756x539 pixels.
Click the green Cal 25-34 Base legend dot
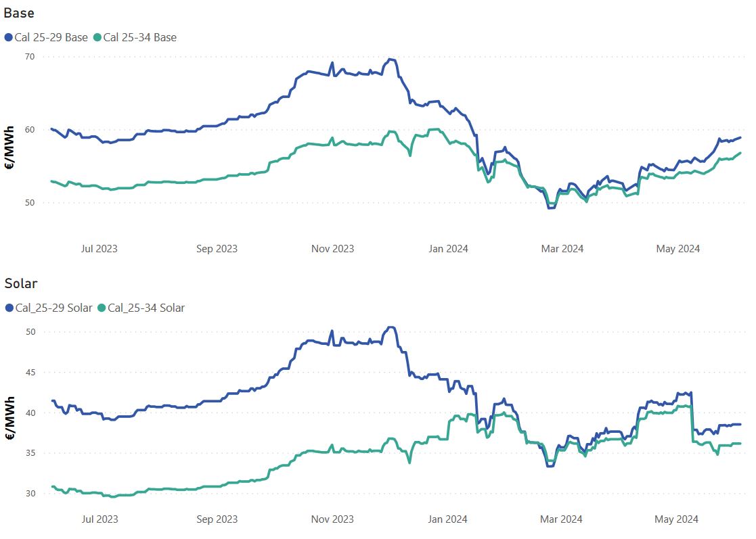click(x=97, y=37)
